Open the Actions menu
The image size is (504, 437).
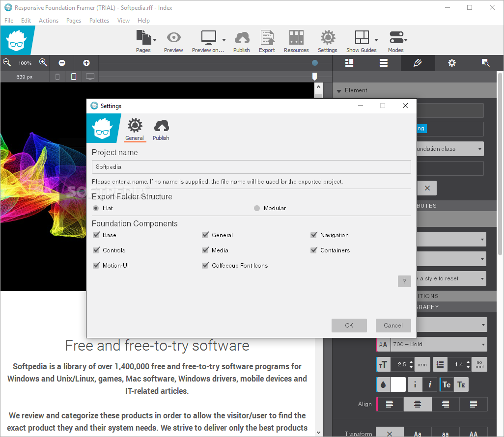49,21
